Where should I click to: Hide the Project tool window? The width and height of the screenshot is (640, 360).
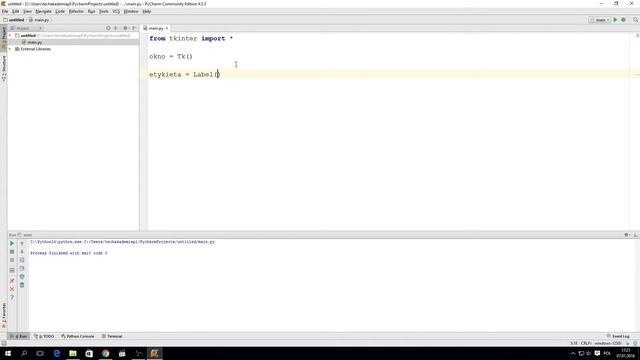[x=134, y=28]
